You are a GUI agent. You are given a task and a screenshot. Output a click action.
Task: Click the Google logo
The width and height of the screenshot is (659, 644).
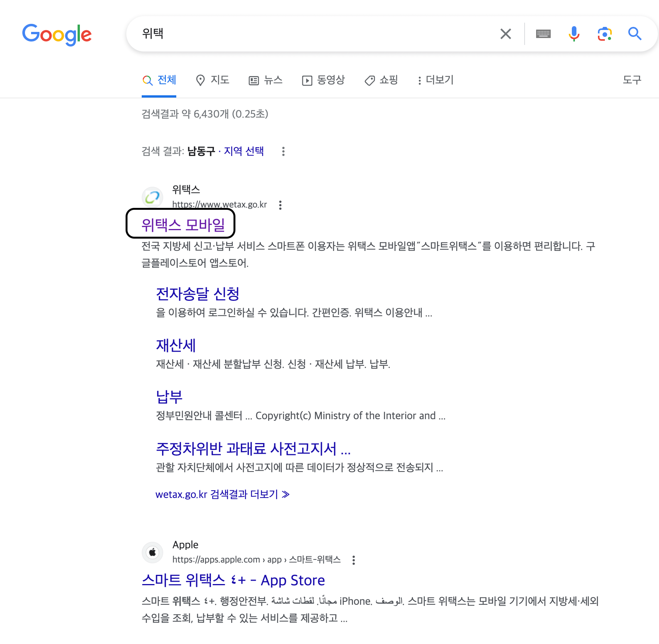coord(57,35)
